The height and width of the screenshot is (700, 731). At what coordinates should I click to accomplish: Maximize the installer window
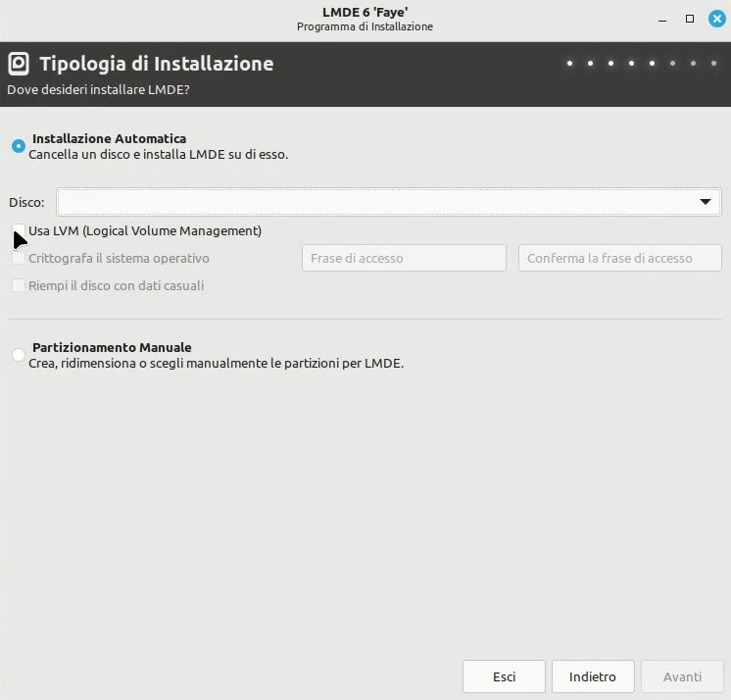tap(690, 19)
